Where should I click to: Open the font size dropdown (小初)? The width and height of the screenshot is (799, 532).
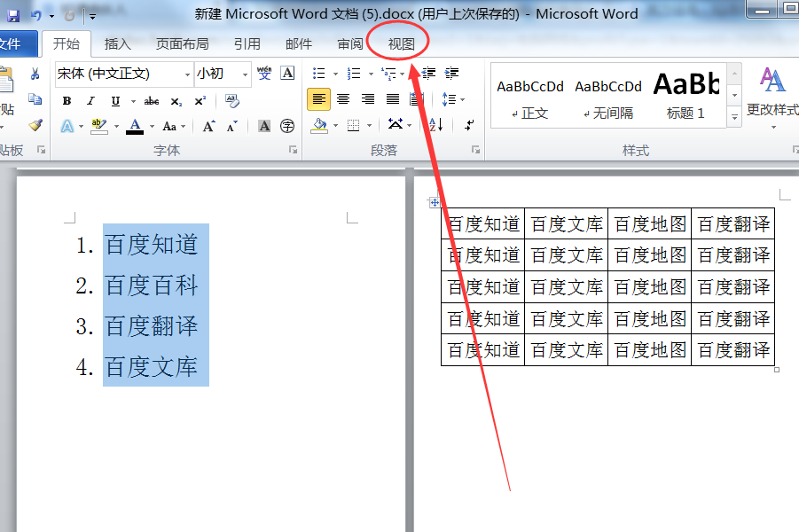click(x=245, y=74)
